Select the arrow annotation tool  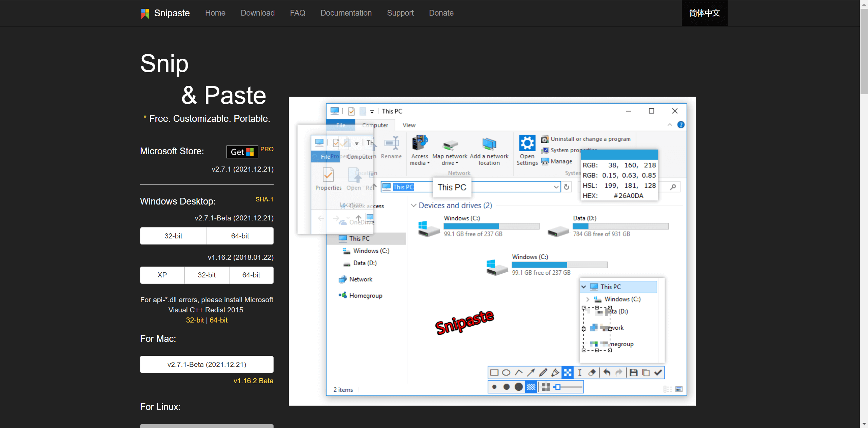point(531,373)
